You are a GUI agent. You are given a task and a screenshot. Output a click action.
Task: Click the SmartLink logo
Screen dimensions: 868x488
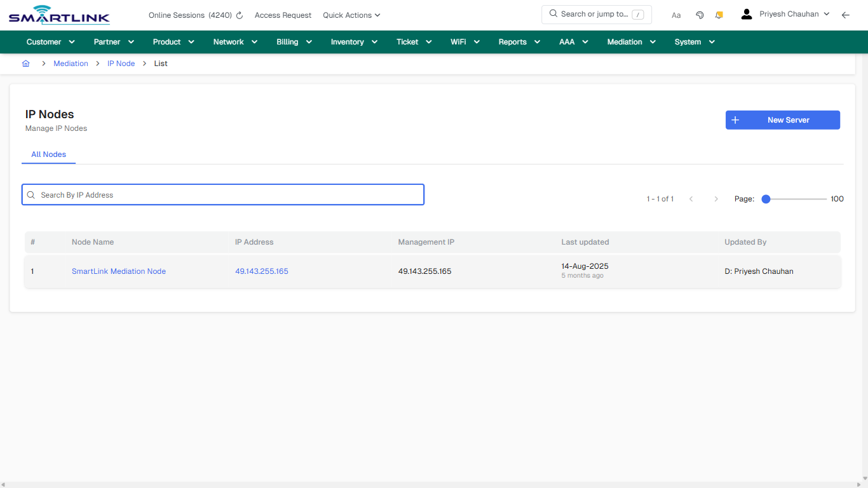pos(58,14)
